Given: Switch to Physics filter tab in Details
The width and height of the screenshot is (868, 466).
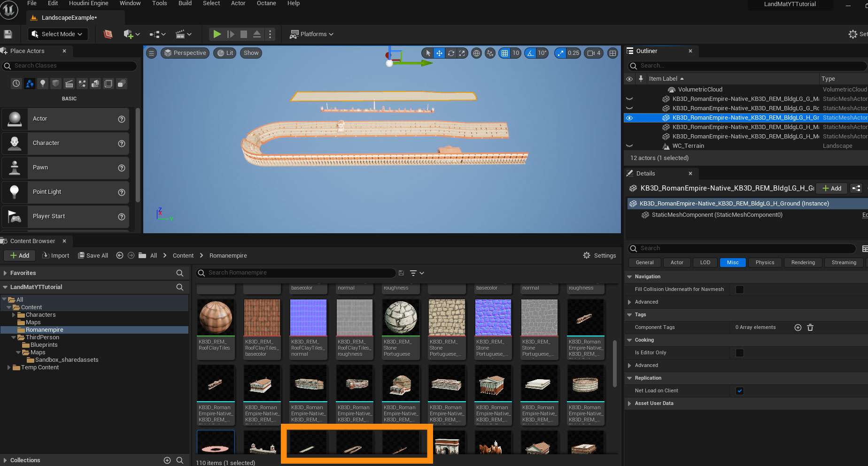Looking at the screenshot, I should coord(765,263).
